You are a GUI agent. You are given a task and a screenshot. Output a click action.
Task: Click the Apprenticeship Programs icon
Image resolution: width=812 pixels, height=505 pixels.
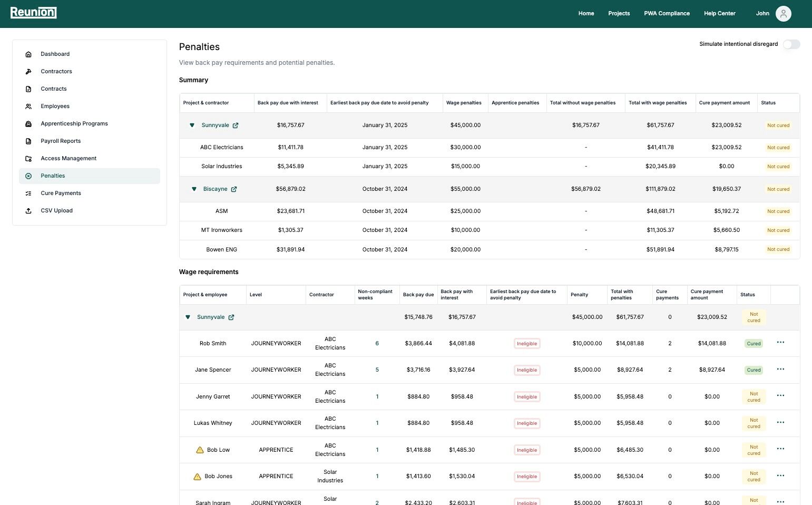pos(28,124)
